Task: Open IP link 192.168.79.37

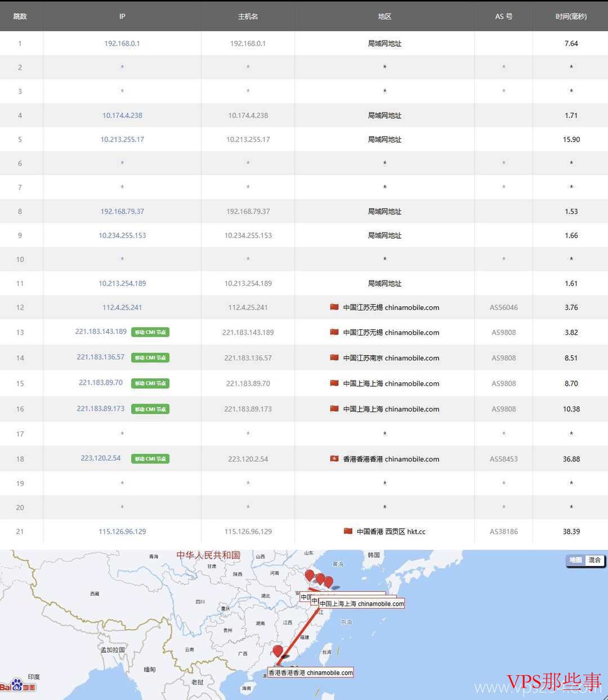Action: [x=122, y=212]
